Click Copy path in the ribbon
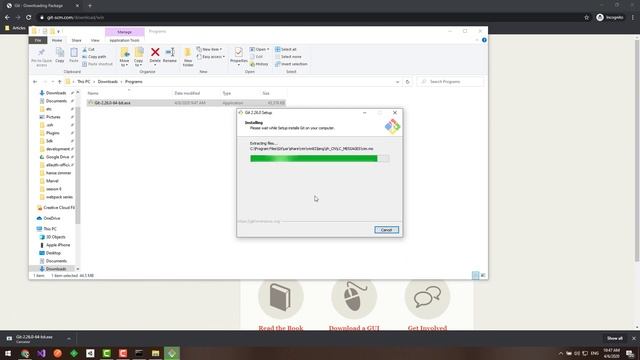Screen dimensions: 640x360 (94, 57)
